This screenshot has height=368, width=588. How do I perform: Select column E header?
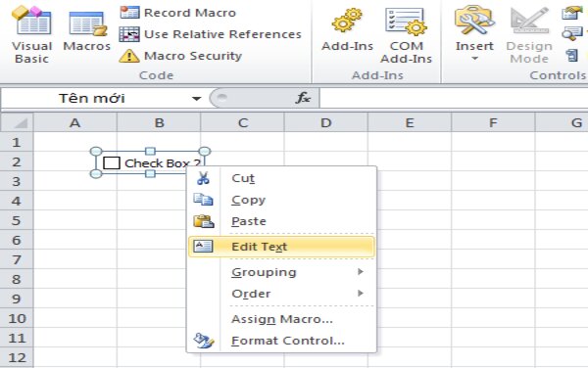pyautogui.click(x=410, y=122)
